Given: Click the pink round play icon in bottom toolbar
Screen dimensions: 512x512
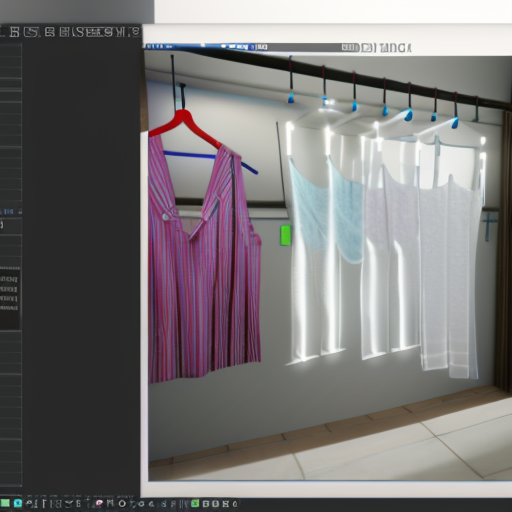Looking at the screenshot, I should pos(99,503).
